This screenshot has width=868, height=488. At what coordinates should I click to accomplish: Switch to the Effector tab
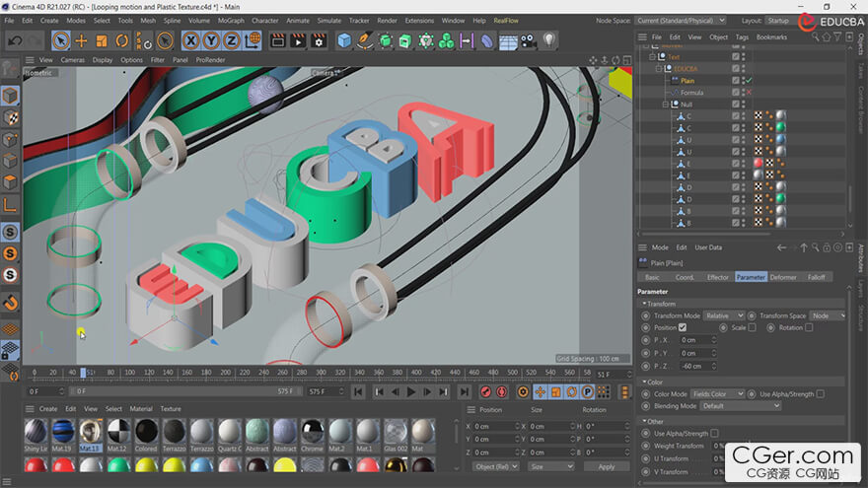point(717,277)
